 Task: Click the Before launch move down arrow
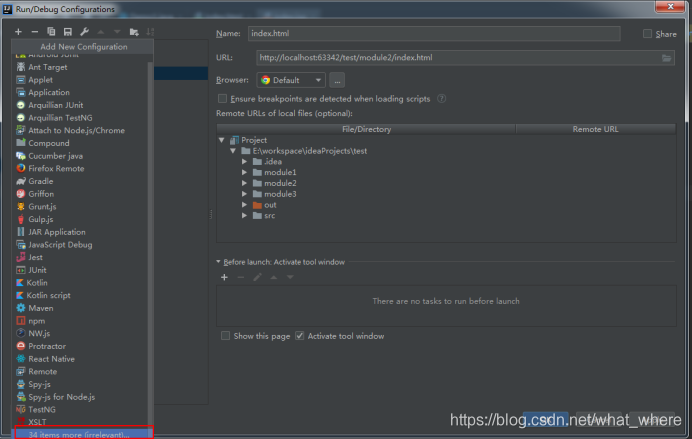point(290,277)
